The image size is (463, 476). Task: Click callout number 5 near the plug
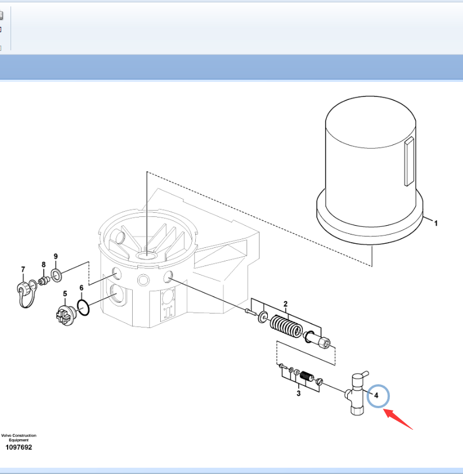click(65, 294)
